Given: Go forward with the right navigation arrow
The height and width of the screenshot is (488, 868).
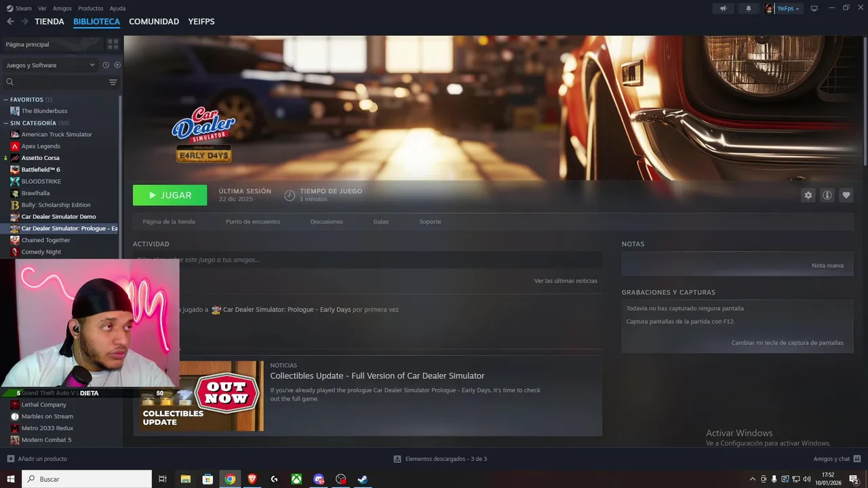Looking at the screenshot, I should coord(24,22).
